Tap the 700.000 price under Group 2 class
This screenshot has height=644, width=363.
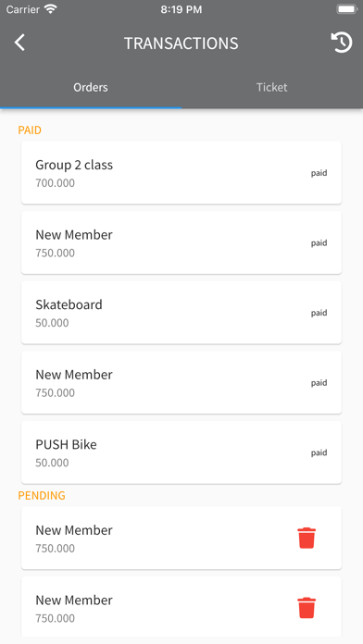pyautogui.click(x=55, y=183)
